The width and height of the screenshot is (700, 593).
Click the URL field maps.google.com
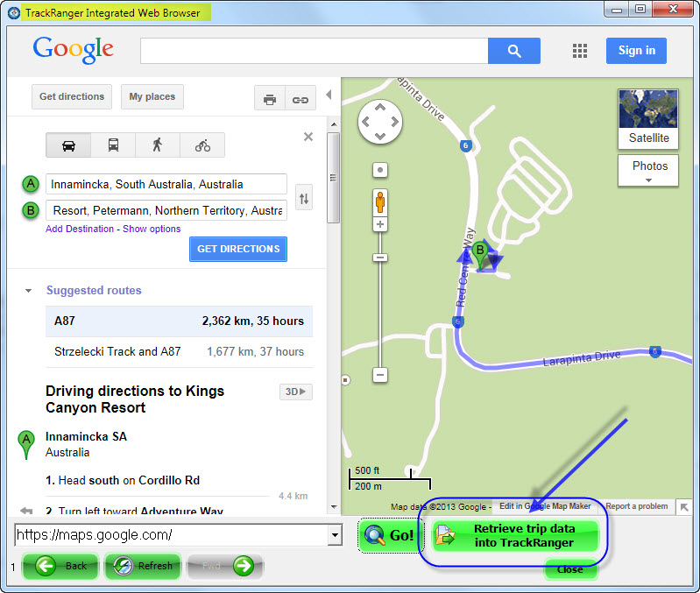(x=172, y=534)
